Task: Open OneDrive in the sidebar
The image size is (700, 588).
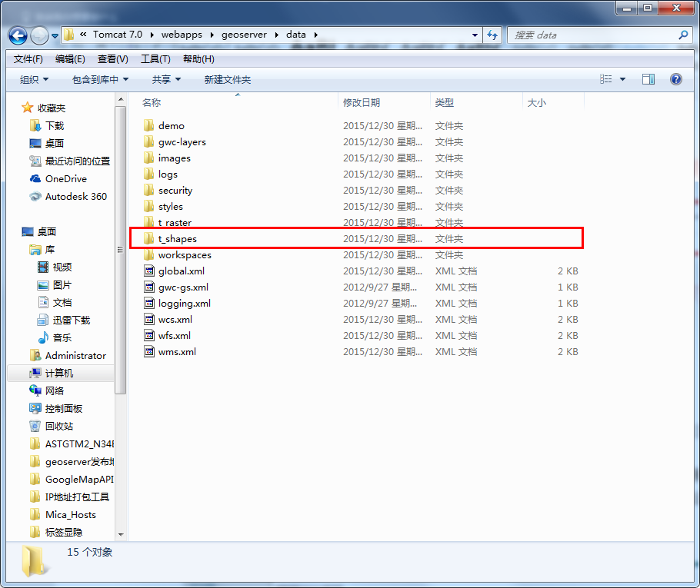Action: pos(66,179)
